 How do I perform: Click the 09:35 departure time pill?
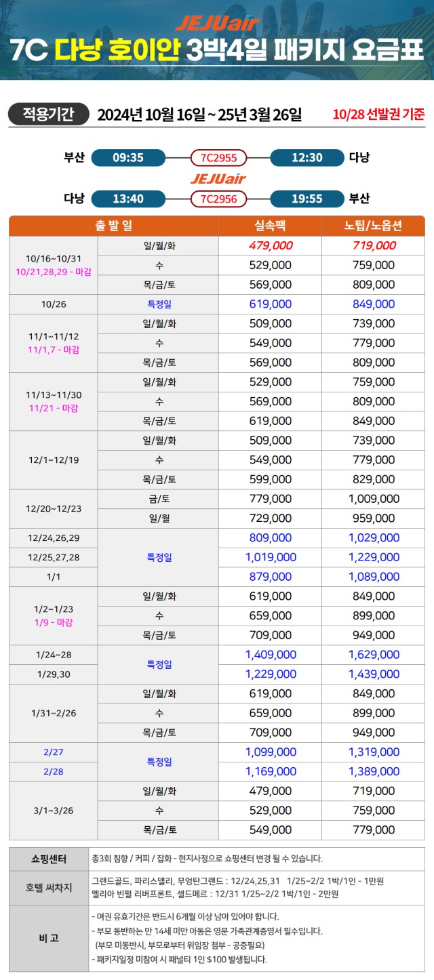coord(128,158)
